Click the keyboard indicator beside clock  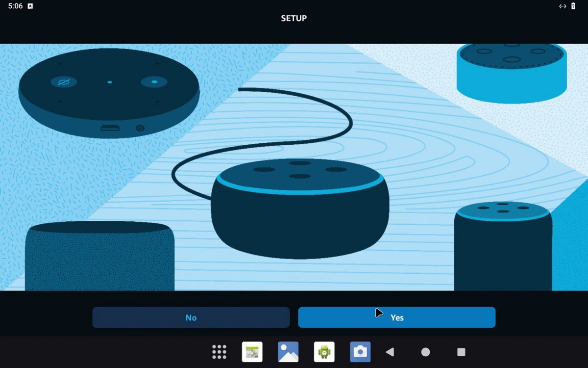tap(30, 6)
